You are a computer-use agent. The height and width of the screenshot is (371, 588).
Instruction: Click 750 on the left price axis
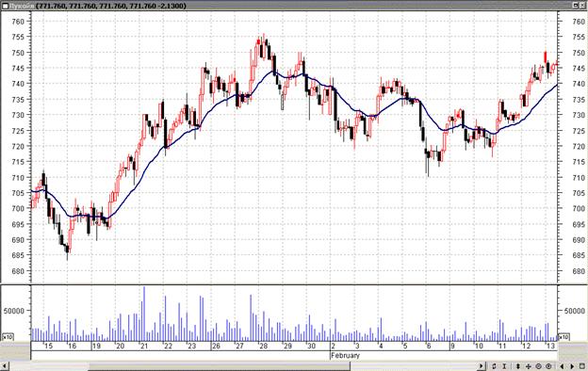tap(18, 53)
